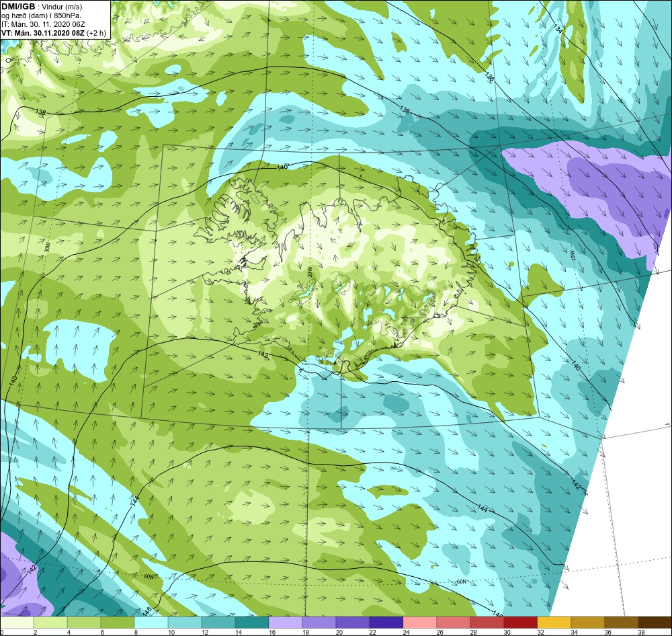Select the legend swatch between 2 and 4

point(50,623)
